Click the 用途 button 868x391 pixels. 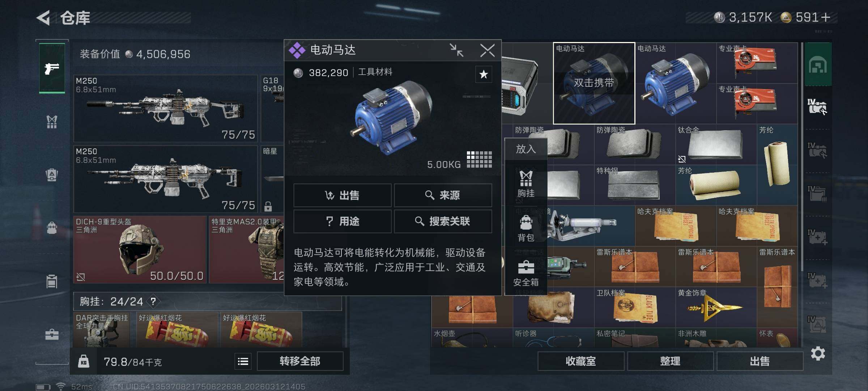(x=342, y=222)
